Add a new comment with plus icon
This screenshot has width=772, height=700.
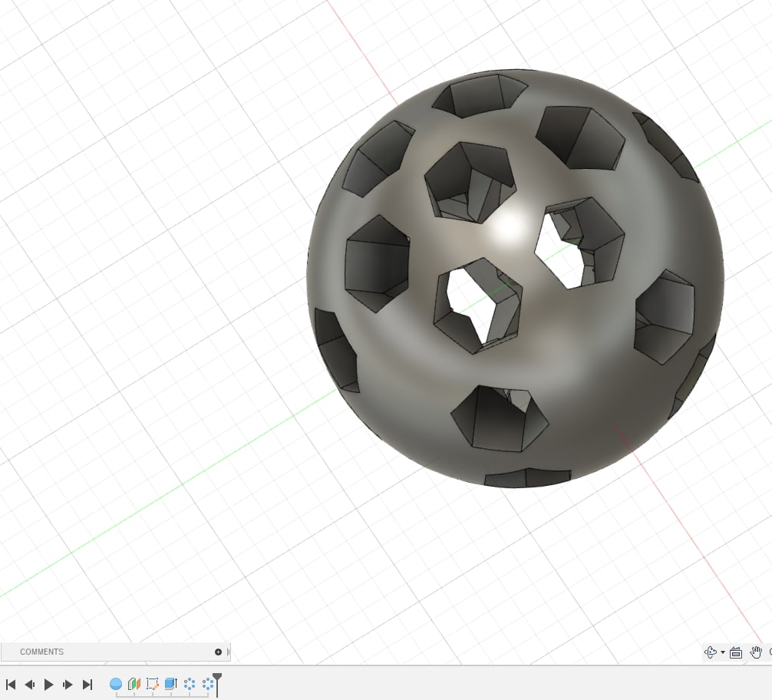click(x=218, y=652)
